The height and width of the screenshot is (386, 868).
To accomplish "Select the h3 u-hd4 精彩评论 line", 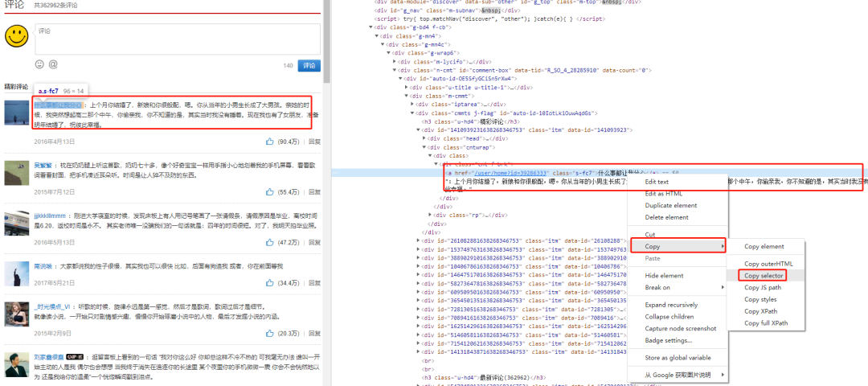I will pos(471,121).
